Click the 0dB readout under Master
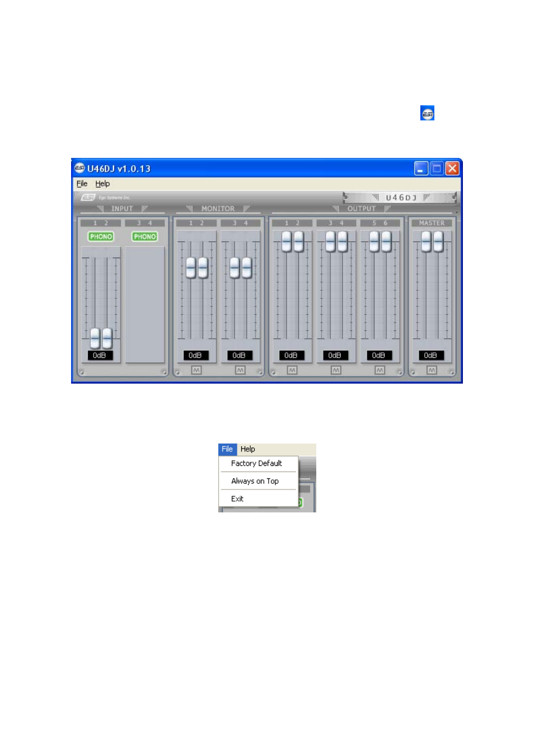Viewport: 534px width, 756px height. (431, 355)
